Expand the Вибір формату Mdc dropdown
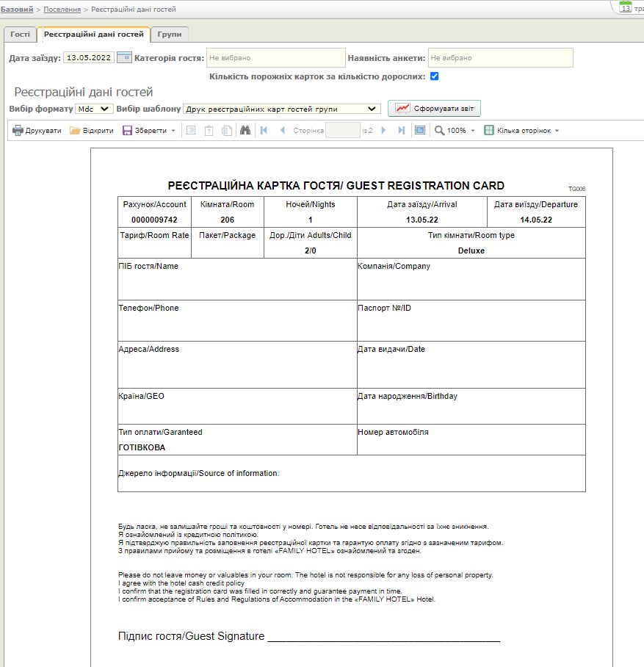 [x=94, y=109]
